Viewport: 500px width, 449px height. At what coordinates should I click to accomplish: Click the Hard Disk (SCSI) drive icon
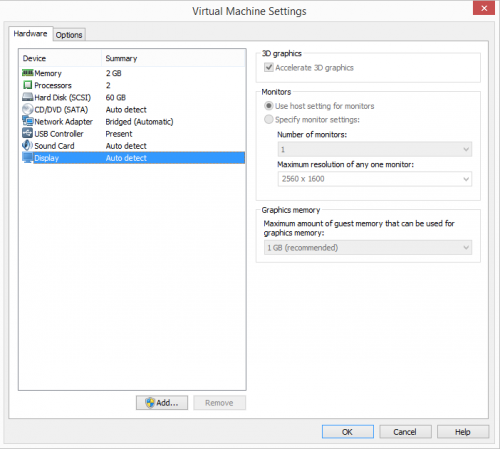tap(28, 97)
